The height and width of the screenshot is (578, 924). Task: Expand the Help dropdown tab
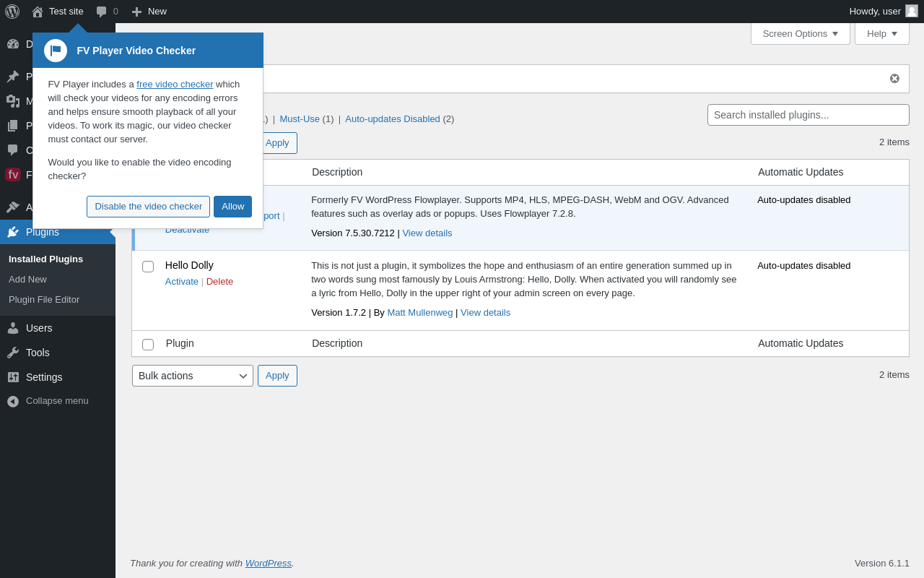tap(881, 34)
